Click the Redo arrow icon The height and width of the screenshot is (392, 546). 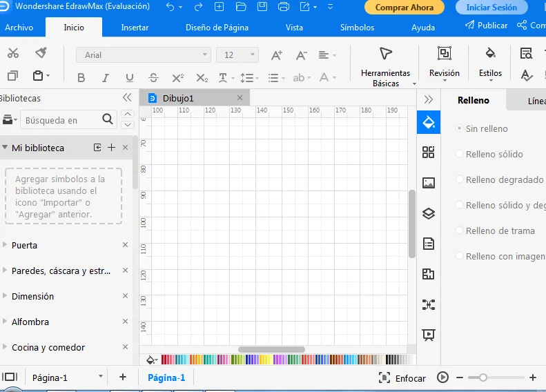tap(198, 7)
